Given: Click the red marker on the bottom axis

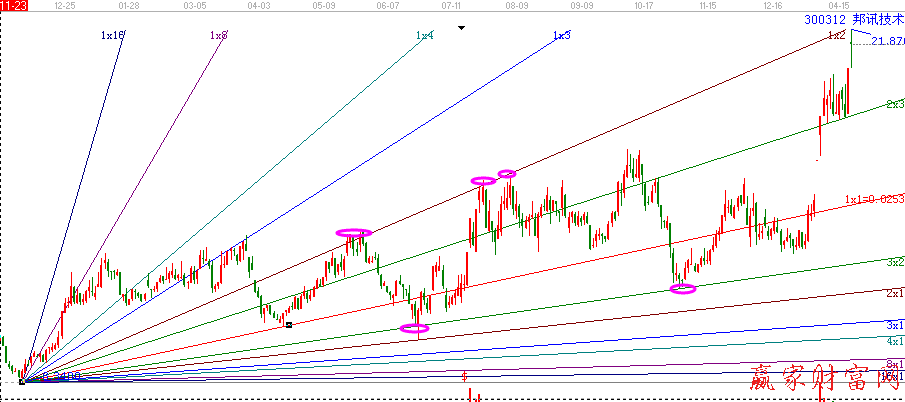Looking at the screenshot, I should 465,376.
